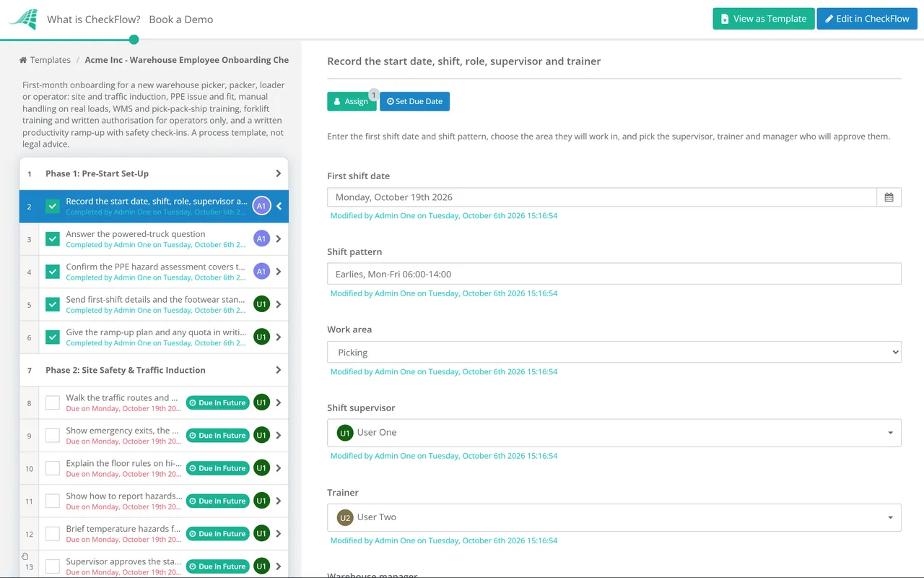
Task: Click the Set Due Date button
Action: pyautogui.click(x=414, y=101)
